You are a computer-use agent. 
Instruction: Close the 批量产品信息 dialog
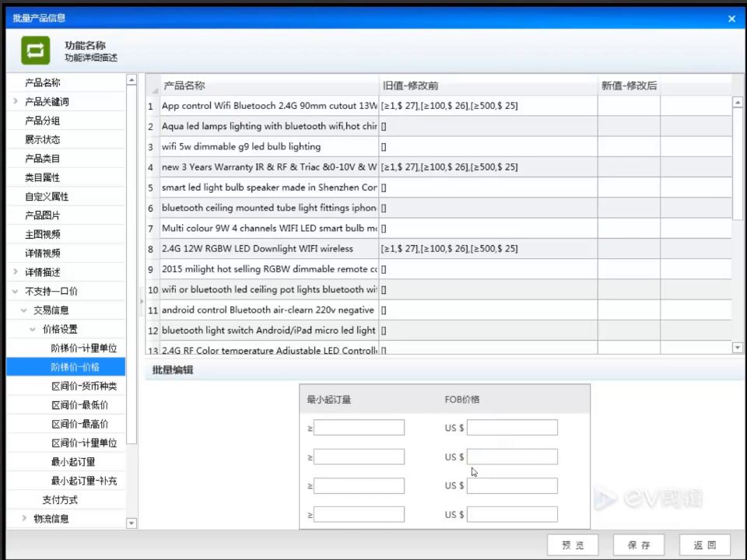pyautogui.click(x=731, y=19)
